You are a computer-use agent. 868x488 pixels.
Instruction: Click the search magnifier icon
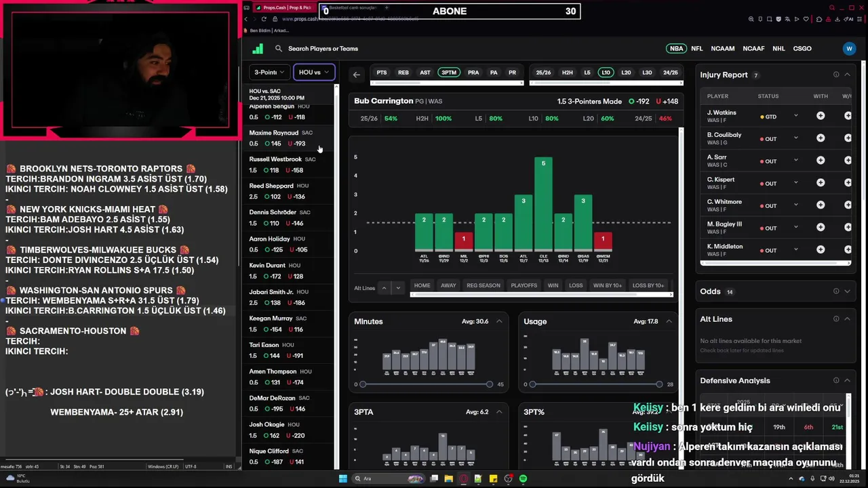278,49
